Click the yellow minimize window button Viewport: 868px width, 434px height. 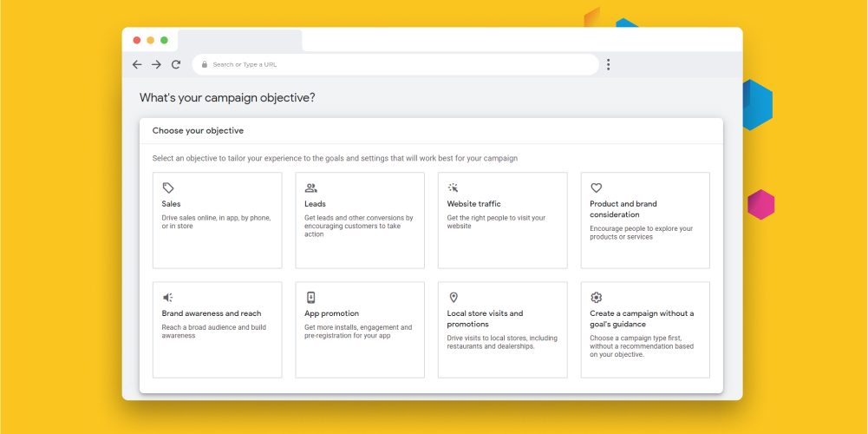pos(151,41)
